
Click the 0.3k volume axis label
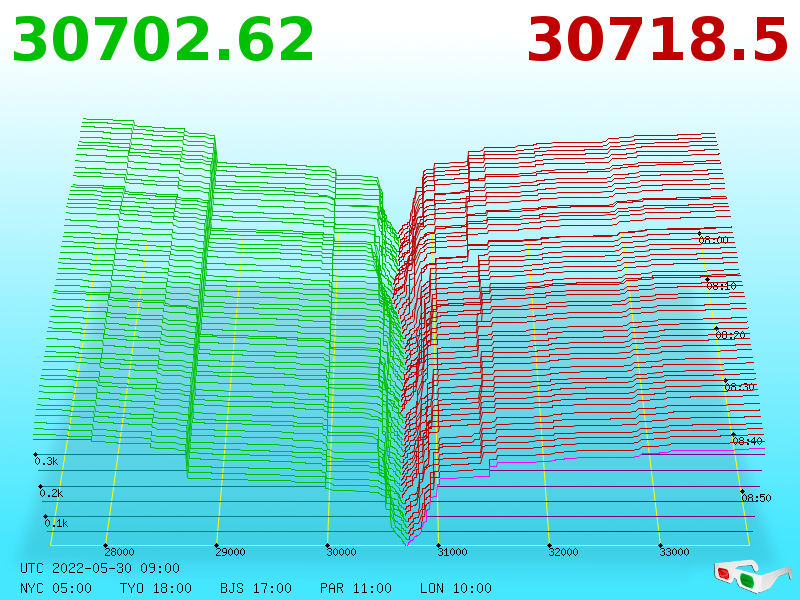pos(46,461)
